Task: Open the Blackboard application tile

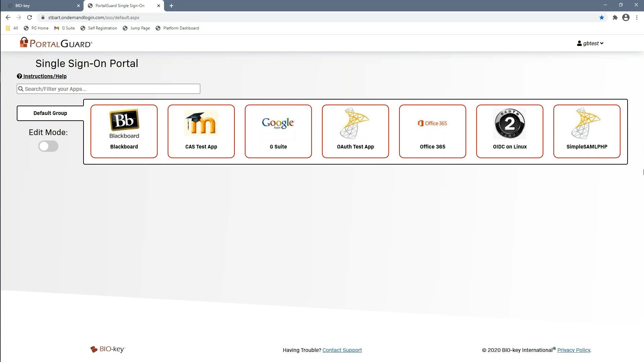Action: pos(124,131)
